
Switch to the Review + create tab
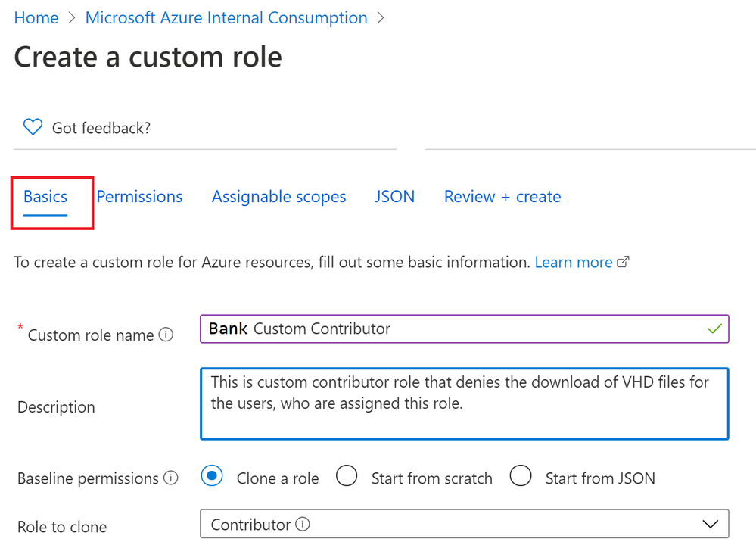tap(502, 197)
